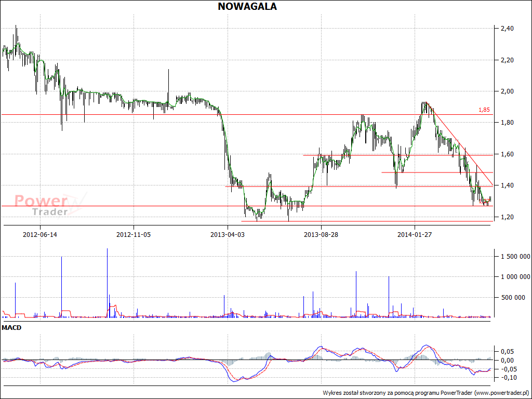
Task: Click the 2,40 price axis value
Action: point(507,29)
